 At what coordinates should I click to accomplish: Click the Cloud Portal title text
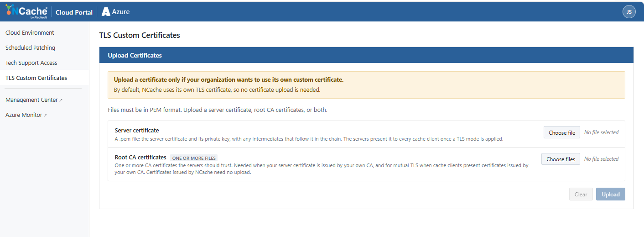coord(74,12)
